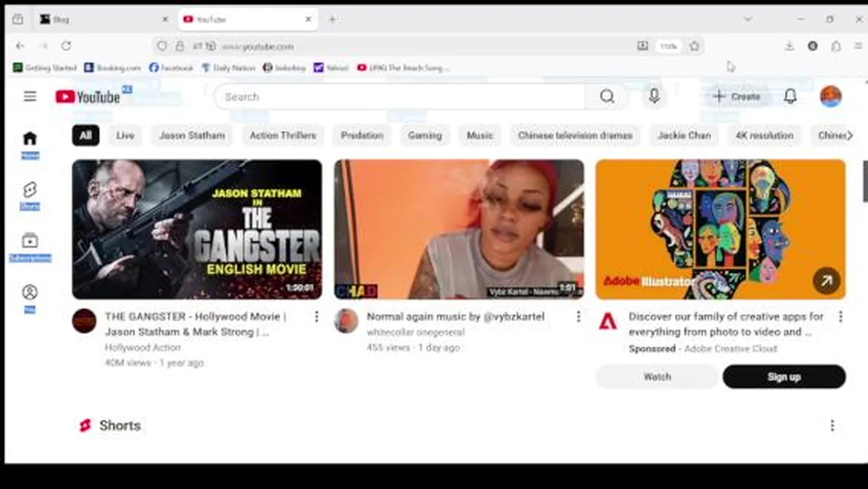Open Normal again music title link
The image size is (868, 489).
pyautogui.click(x=455, y=316)
